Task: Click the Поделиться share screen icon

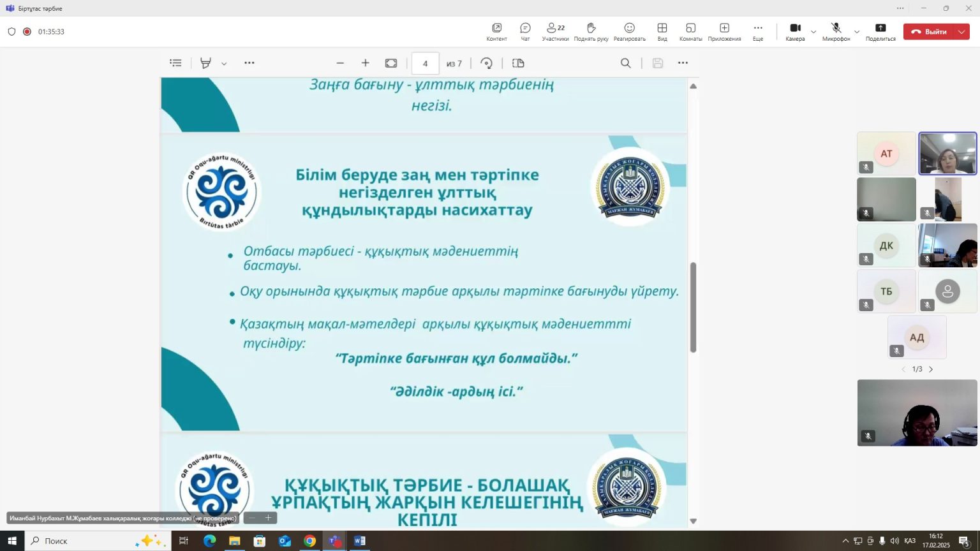Action: (880, 31)
